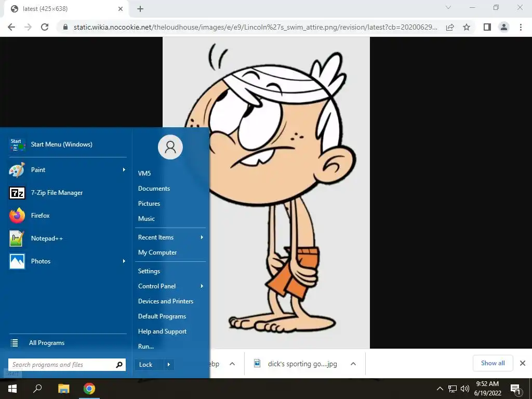Click the Chrome forward arrow
The width and height of the screenshot is (532, 399).
click(28, 27)
